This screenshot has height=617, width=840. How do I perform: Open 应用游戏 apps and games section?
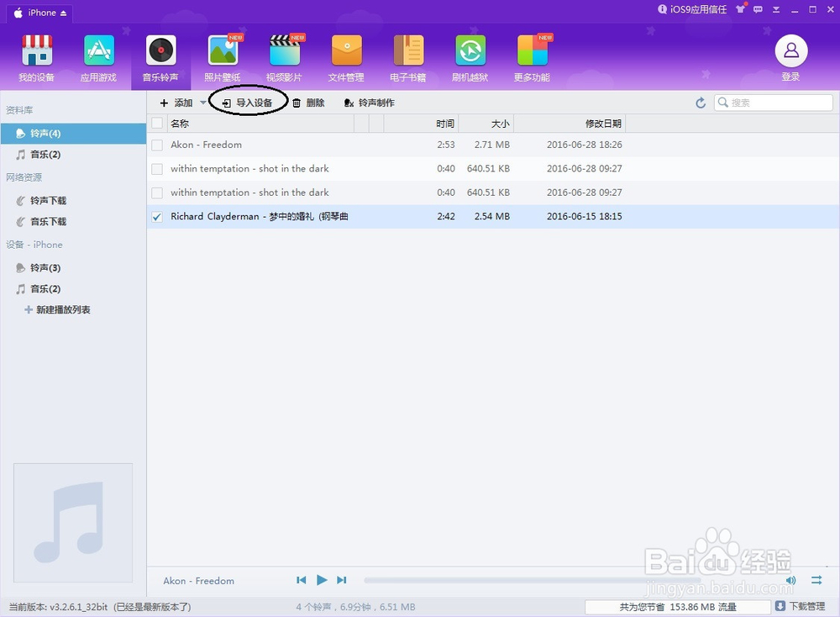click(98, 59)
